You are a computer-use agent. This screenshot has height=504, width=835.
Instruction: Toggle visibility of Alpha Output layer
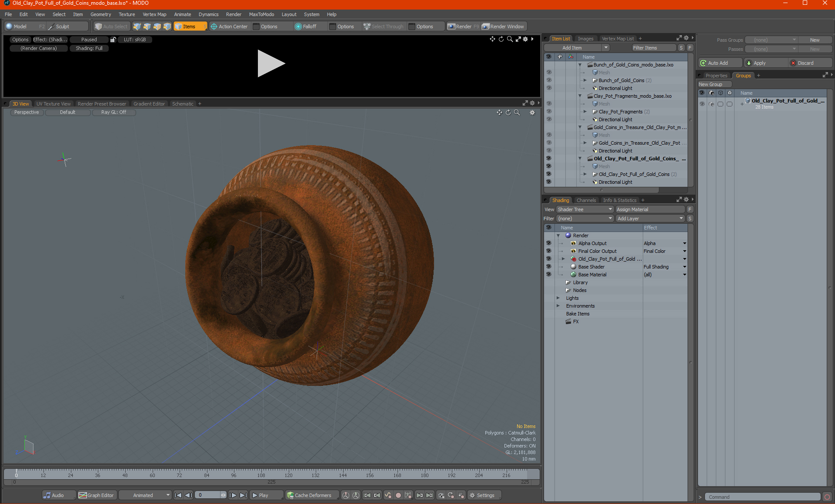pos(548,243)
